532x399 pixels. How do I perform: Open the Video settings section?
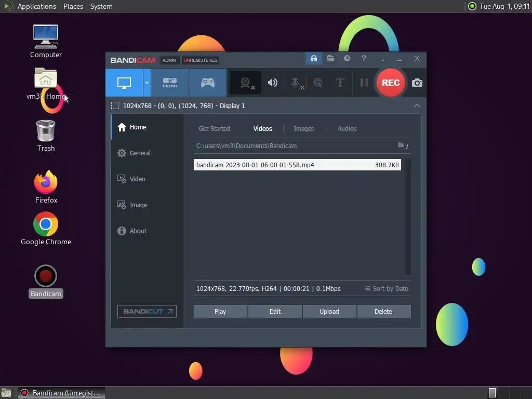click(147, 179)
